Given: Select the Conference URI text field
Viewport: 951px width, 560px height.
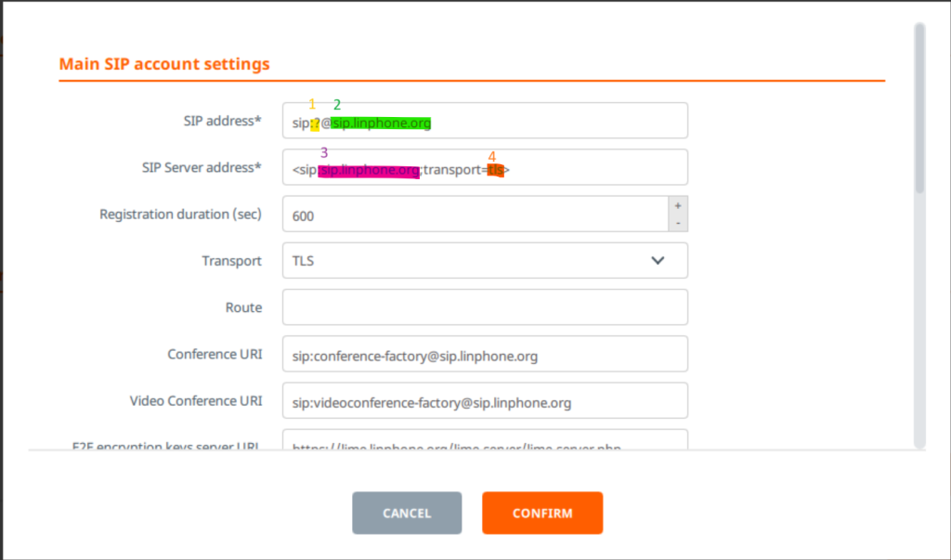Looking at the screenshot, I should pos(484,354).
